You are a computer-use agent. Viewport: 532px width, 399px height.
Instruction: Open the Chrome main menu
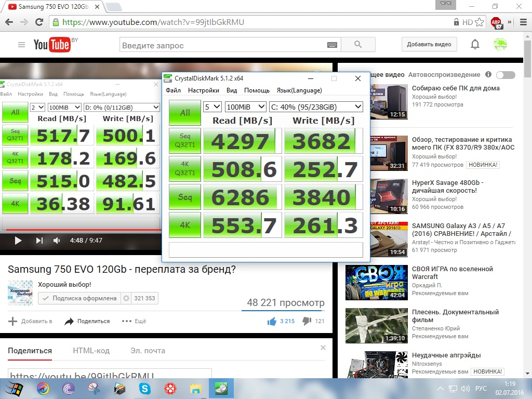[x=524, y=22]
